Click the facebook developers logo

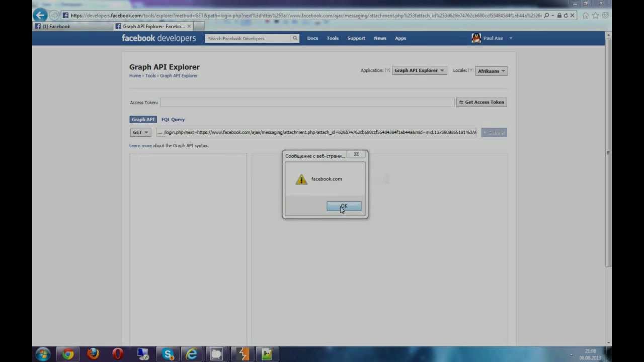pos(159,38)
